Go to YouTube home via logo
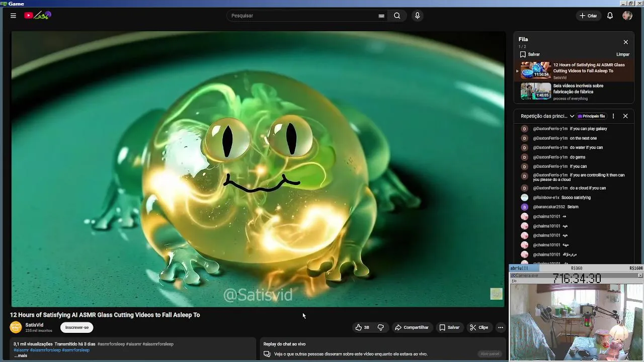Screen dimensions: 644x362 (x=38, y=16)
